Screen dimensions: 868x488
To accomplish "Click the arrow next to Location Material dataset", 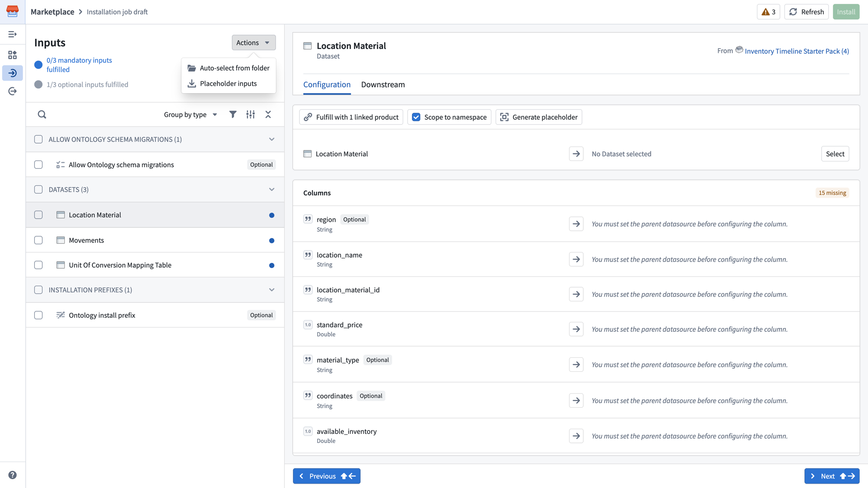I will coord(576,154).
